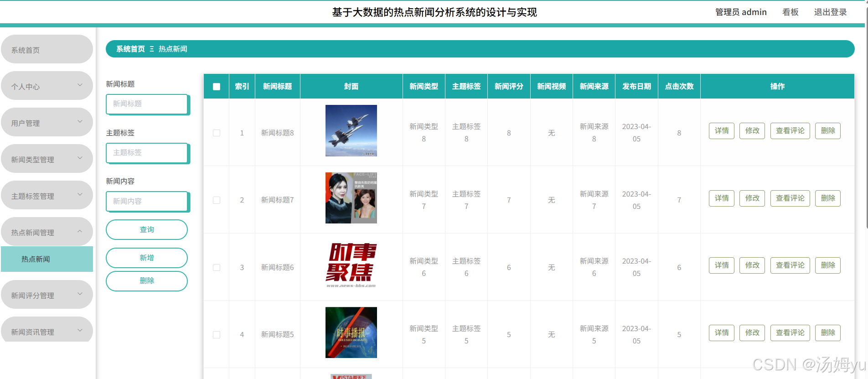The height and width of the screenshot is (379, 868).
Task: Open the two women cover image
Action: point(351,198)
